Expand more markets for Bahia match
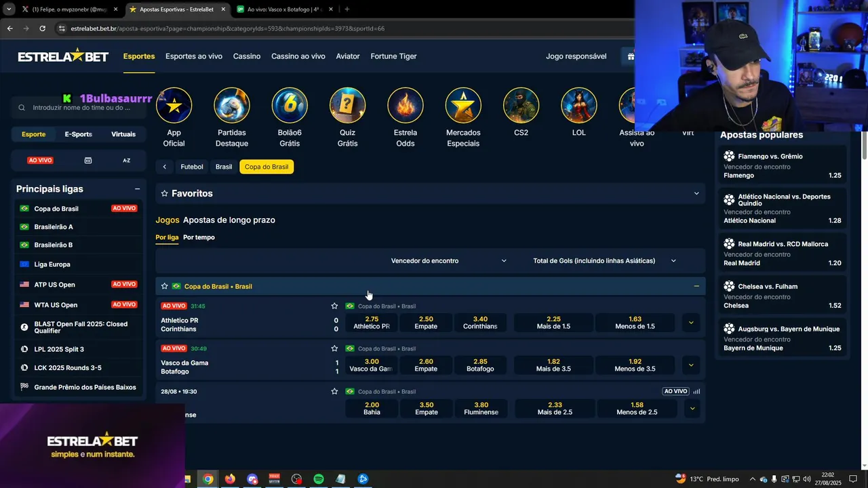 692,409
